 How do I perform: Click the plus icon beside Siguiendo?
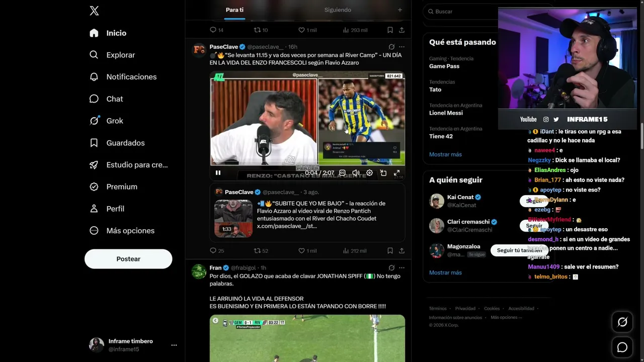click(x=400, y=10)
